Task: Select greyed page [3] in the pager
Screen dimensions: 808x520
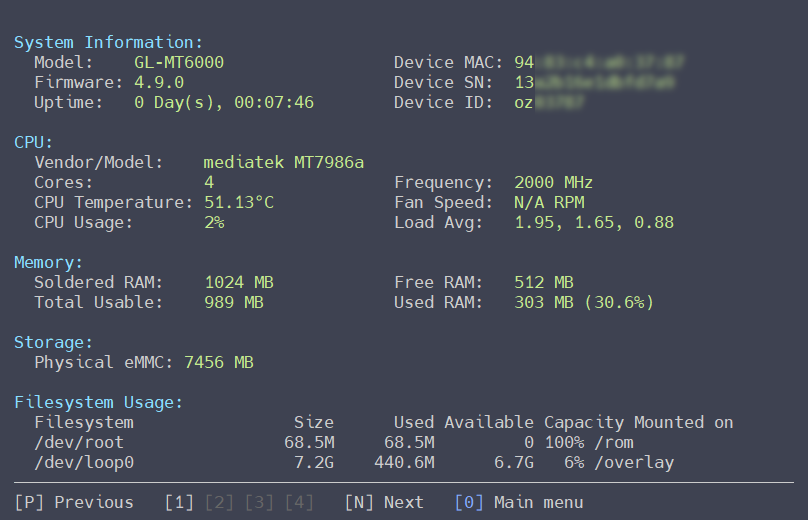Action: [x=259, y=502]
